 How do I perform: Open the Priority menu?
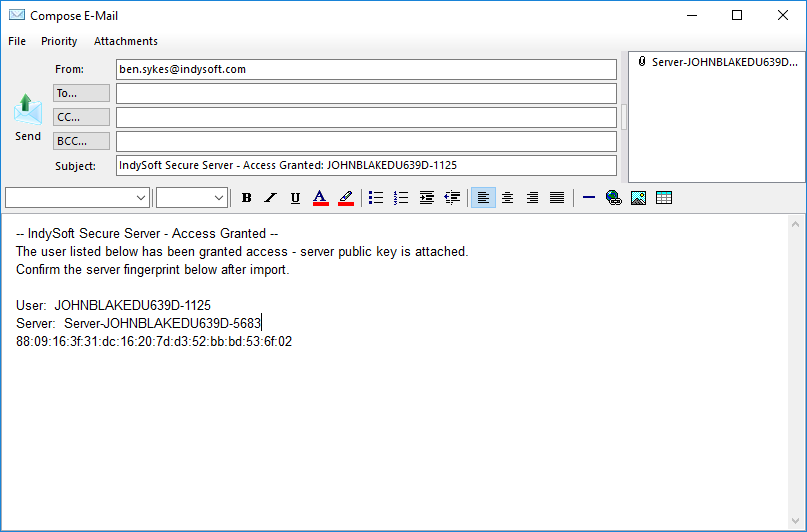point(59,41)
